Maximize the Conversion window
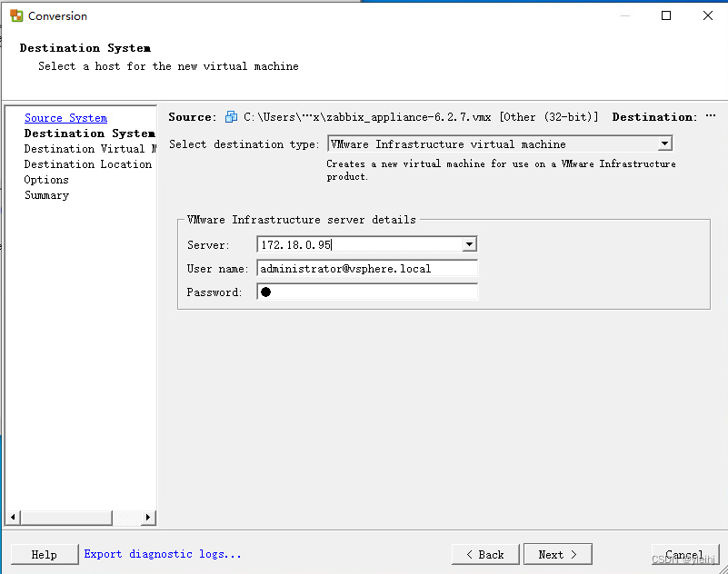 coord(666,15)
